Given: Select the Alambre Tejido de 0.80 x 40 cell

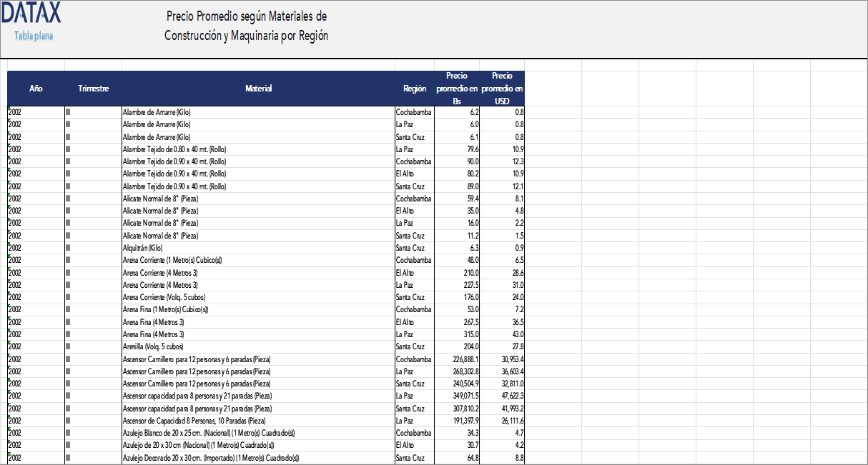Looking at the screenshot, I should (174, 149).
